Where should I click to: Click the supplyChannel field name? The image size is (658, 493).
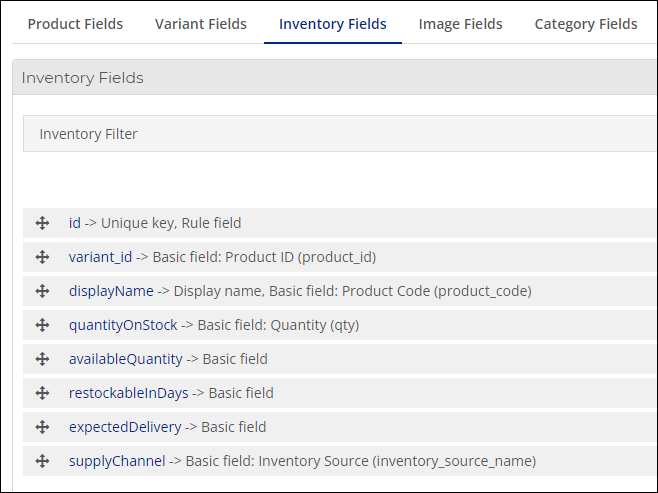(x=117, y=461)
